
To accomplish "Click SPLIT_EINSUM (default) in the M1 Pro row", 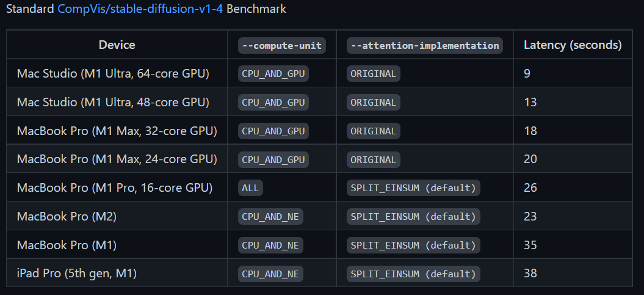I will (413, 188).
